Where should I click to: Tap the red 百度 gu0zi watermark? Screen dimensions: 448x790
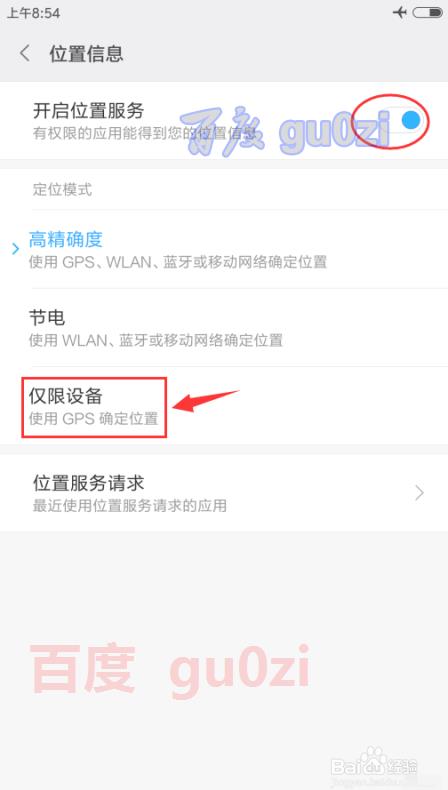pyautogui.click(x=169, y=670)
